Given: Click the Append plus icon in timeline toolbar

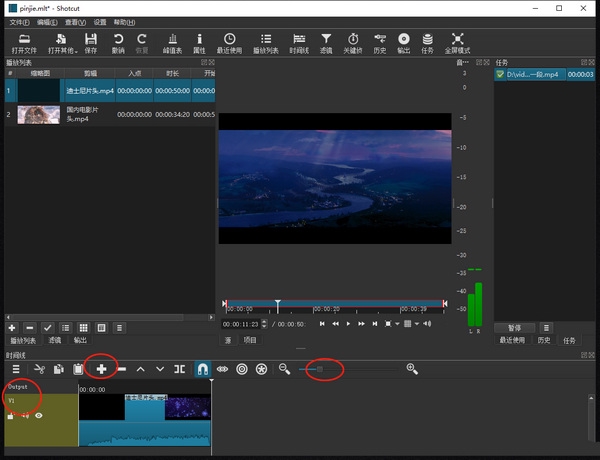Looking at the screenshot, I should 102,369.
